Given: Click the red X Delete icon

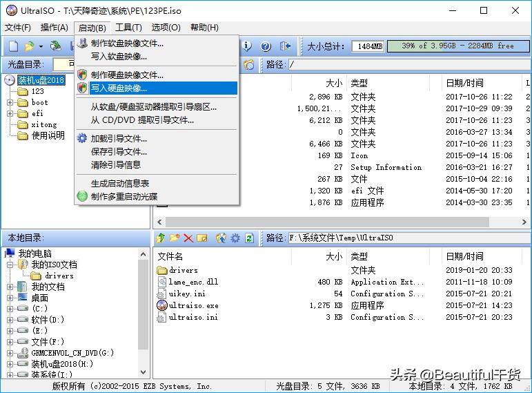Looking at the screenshot, I should tap(188, 238).
